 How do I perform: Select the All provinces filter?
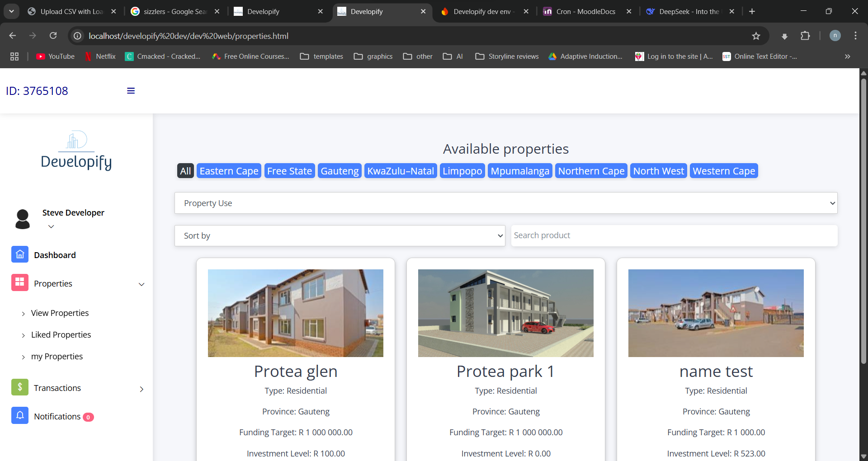185,171
